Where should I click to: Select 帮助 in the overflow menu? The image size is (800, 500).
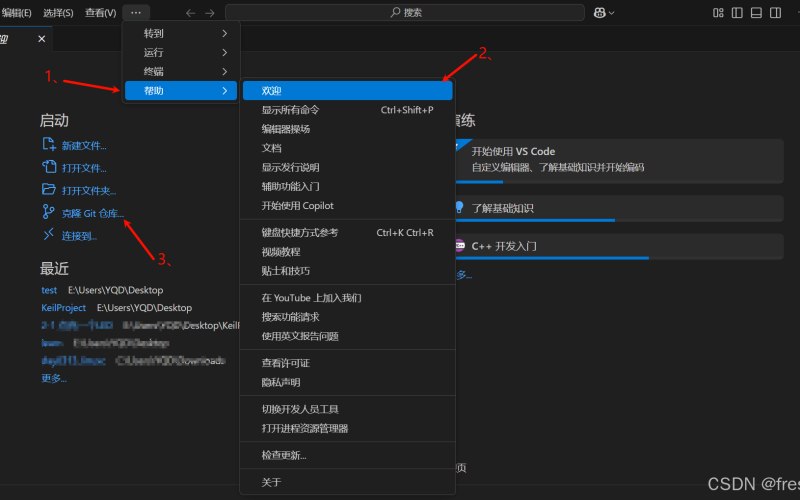[x=181, y=91]
